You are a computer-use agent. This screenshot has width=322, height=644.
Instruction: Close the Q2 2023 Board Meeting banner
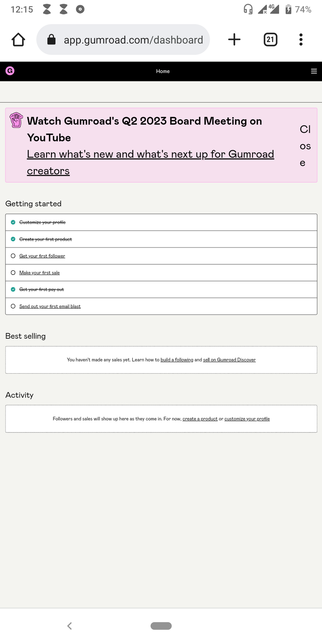pos(305,146)
